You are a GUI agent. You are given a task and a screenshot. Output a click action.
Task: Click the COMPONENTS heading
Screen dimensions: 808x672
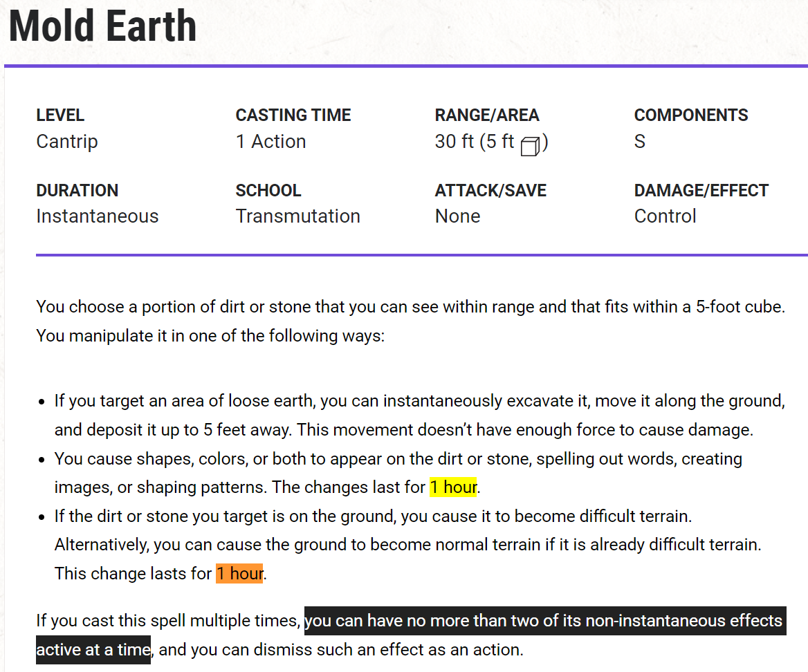[691, 115]
